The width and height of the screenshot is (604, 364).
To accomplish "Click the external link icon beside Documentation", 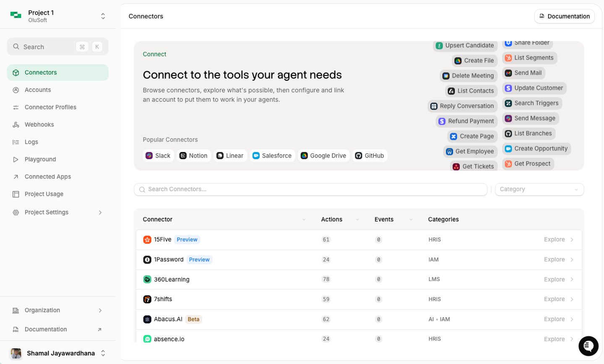I will 100,330.
